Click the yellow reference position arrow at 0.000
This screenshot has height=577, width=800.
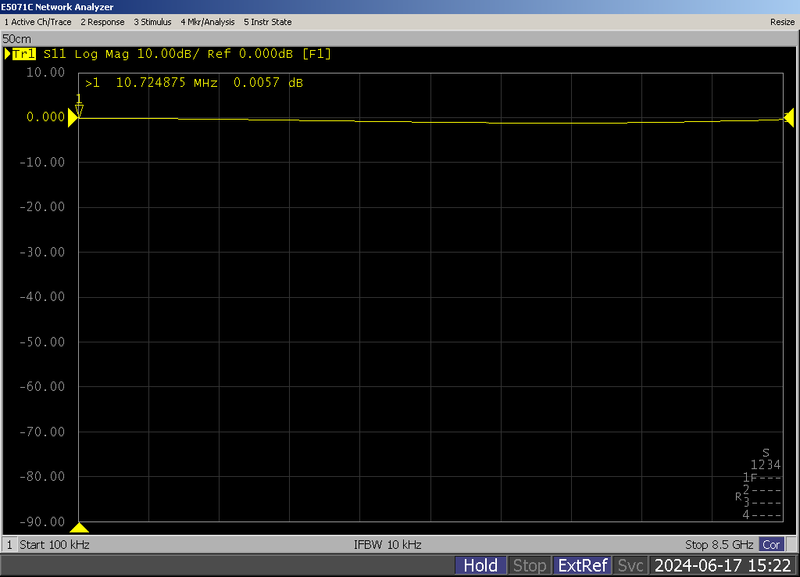(x=73, y=117)
